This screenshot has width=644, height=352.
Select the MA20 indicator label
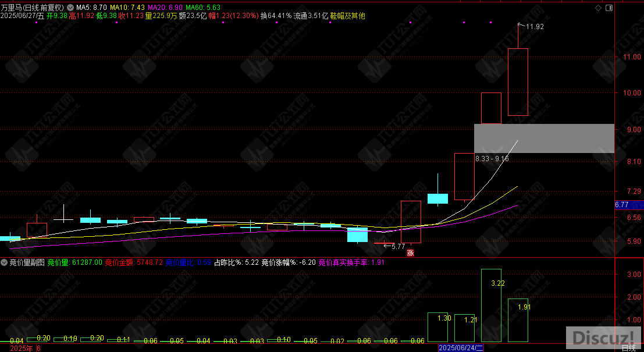(166, 8)
